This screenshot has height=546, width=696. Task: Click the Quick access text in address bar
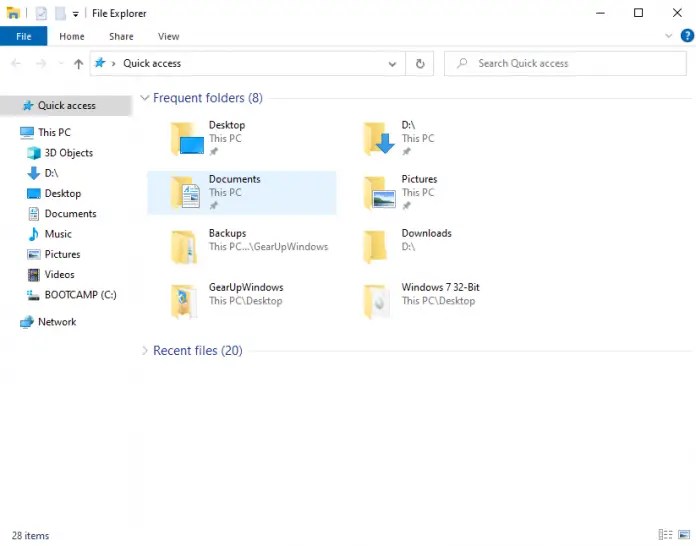pyautogui.click(x=152, y=63)
